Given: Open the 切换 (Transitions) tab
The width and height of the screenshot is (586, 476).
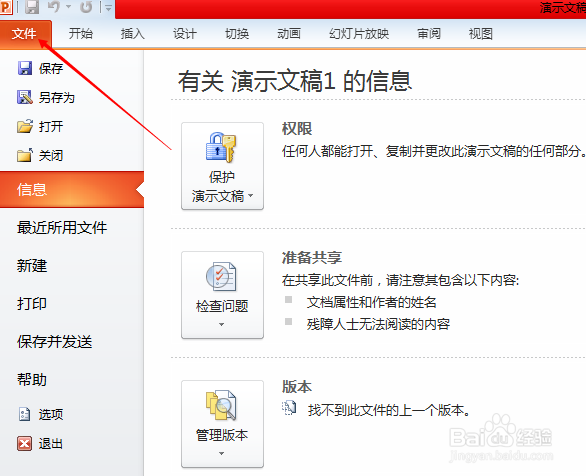Looking at the screenshot, I should [237, 34].
